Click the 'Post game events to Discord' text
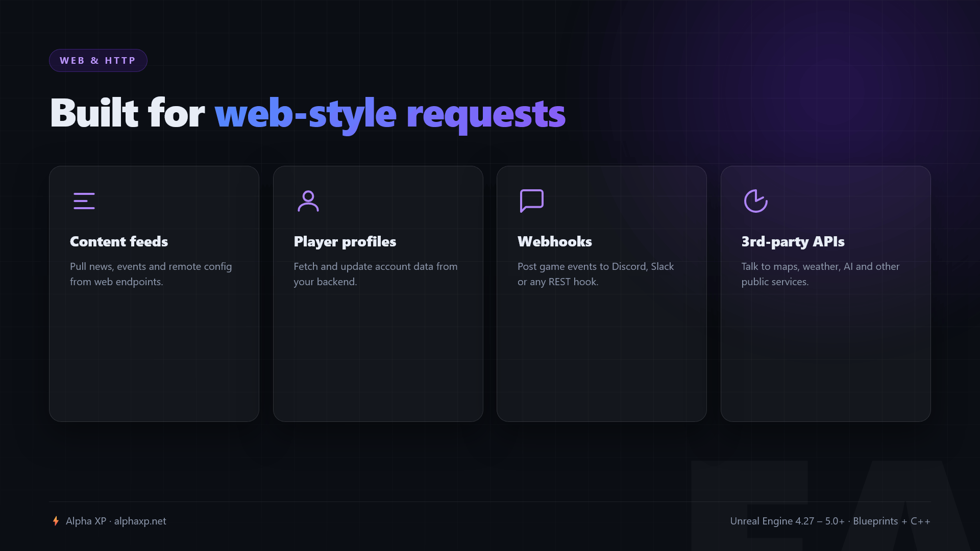 583,266
